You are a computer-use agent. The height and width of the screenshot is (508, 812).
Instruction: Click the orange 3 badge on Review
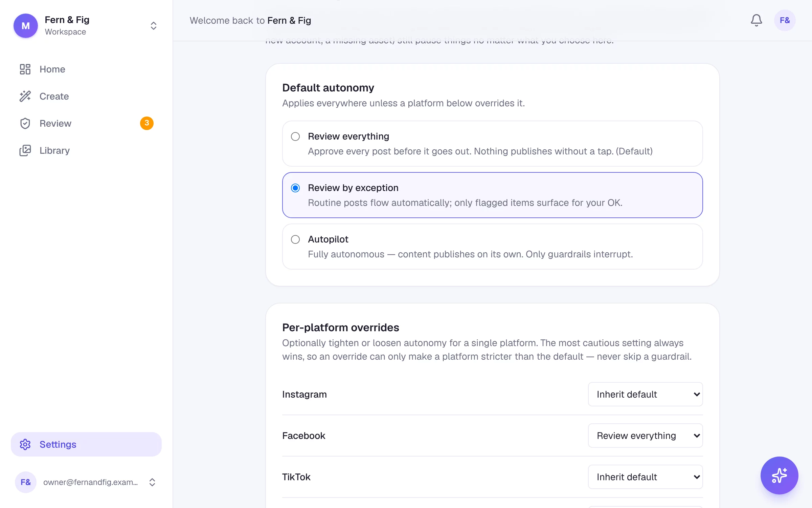click(x=147, y=123)
